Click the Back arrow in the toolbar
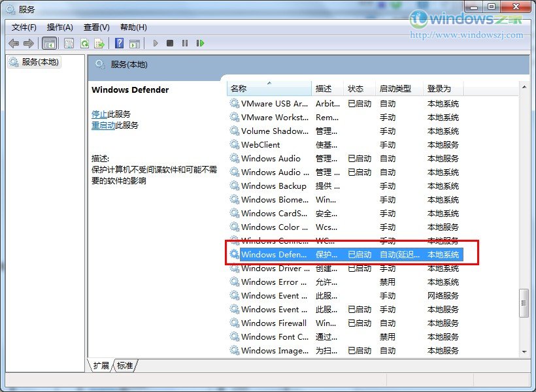 [x=14, y=43]
